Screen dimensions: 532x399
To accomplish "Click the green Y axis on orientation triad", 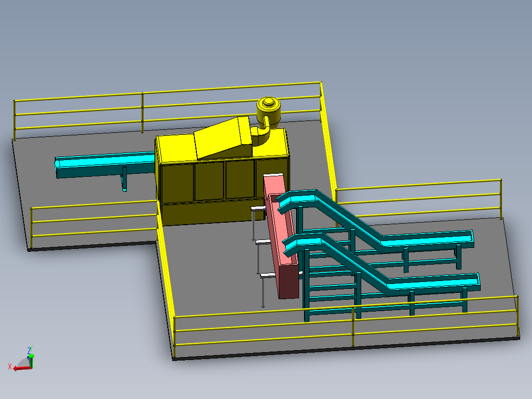I will click(31, 360).
